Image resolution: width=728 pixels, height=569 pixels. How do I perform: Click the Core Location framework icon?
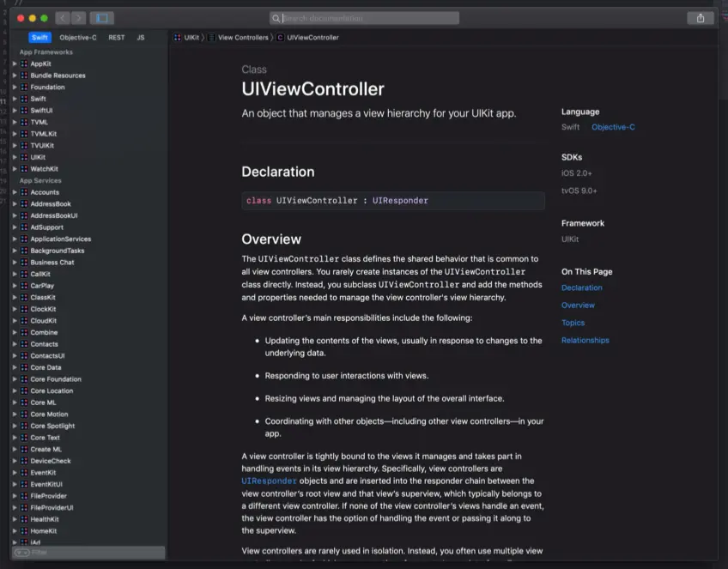click(x=24, y=390)
